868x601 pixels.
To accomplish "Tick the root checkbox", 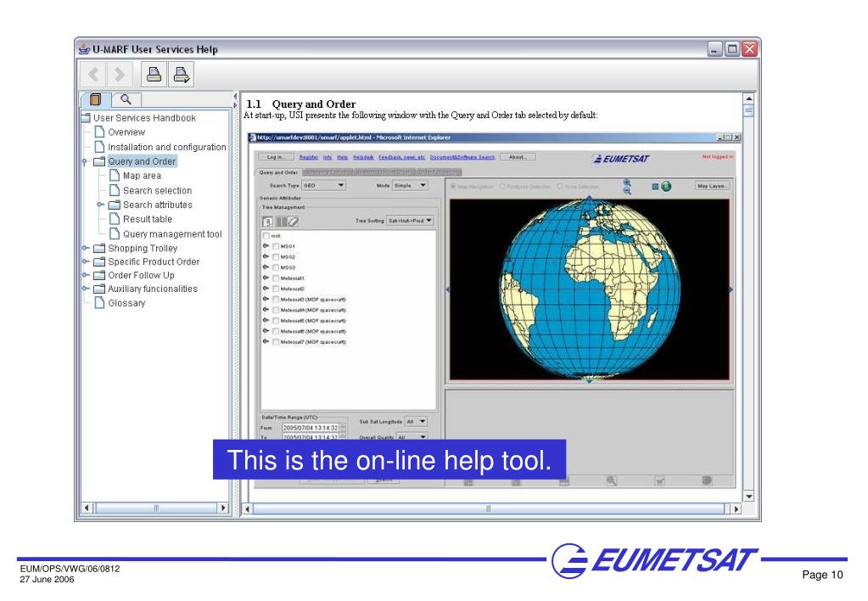I will pos(266,236).
